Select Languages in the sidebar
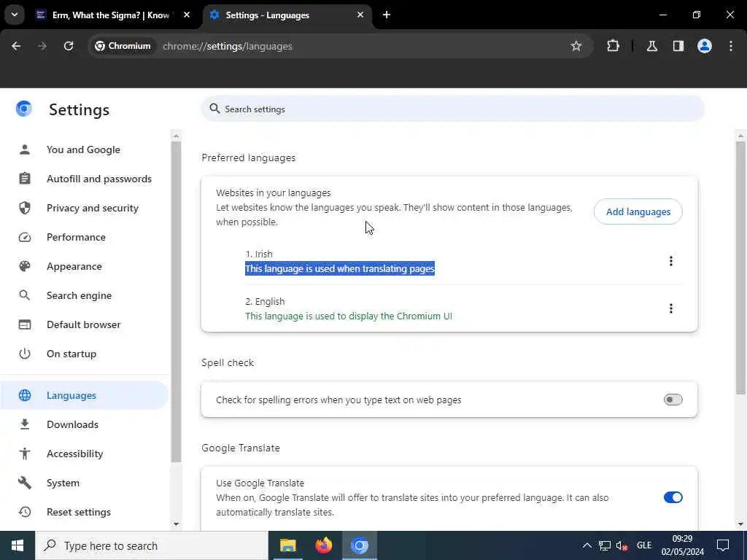747x560 pixels. click(84, 395)
